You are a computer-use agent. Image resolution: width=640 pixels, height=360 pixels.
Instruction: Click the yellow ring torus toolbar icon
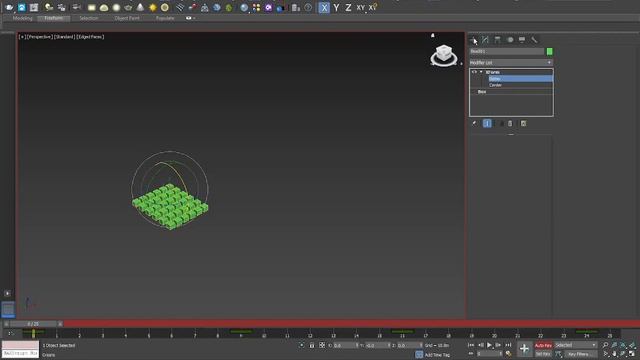[165, 7]
